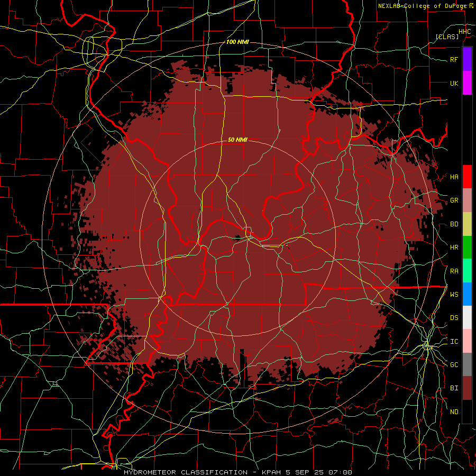Click the 100 NMI range ring label
Viewport: 476px width, 476px height.
(x=237, y=42)
